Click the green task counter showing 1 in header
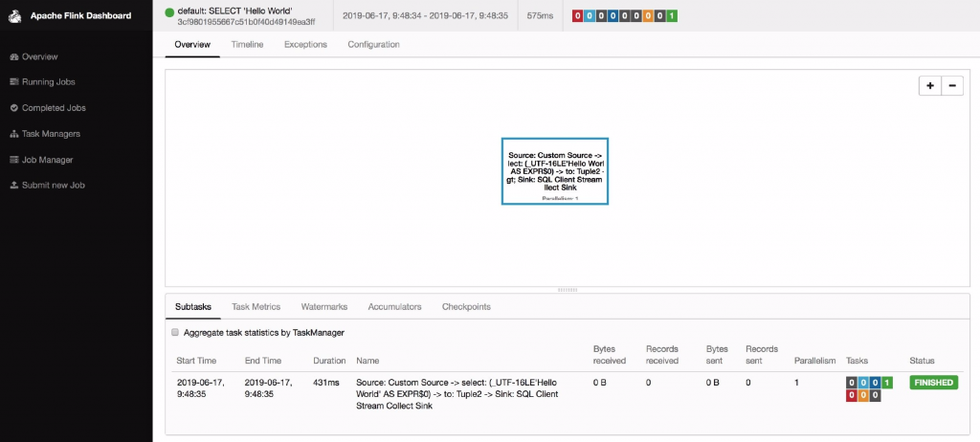Viewport: 980px width, 442px height. 671,15
